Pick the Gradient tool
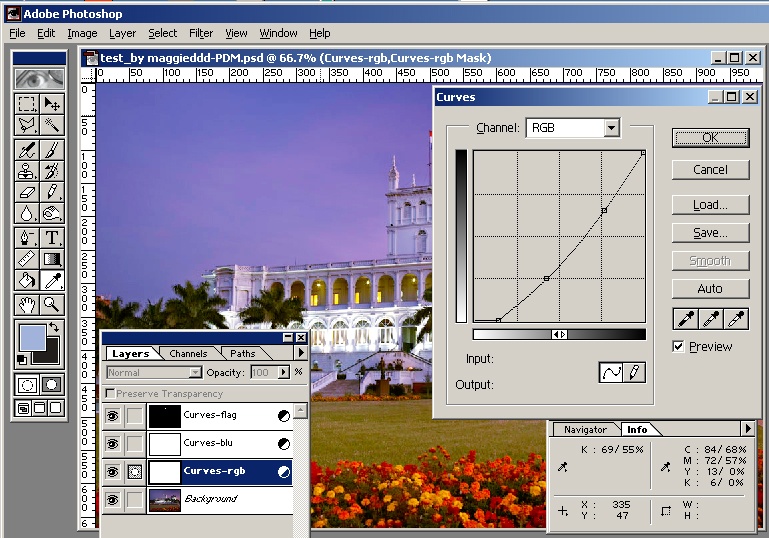The image size is (769, 538). click(x=51, y=259)
